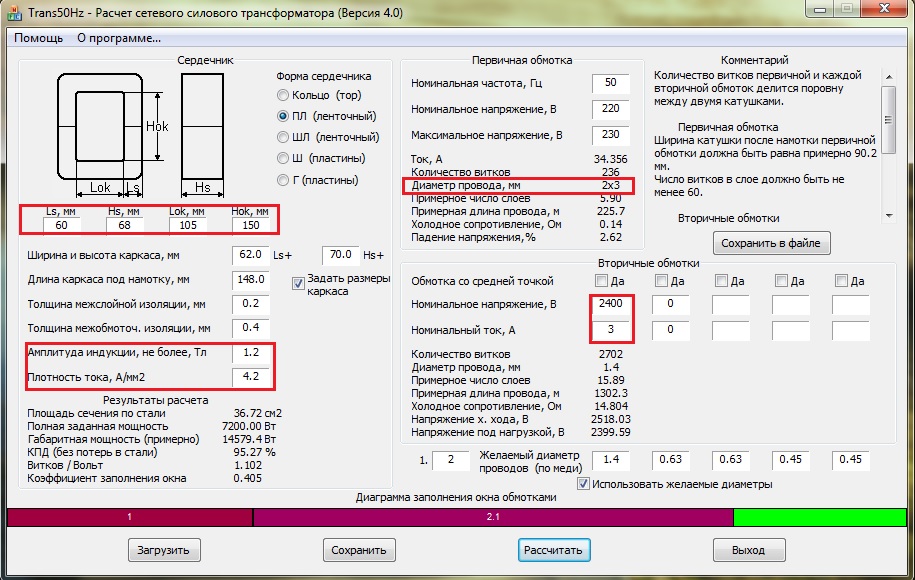Click the Рассчитать button
The image size is (915, 580).
pos(554,550)
